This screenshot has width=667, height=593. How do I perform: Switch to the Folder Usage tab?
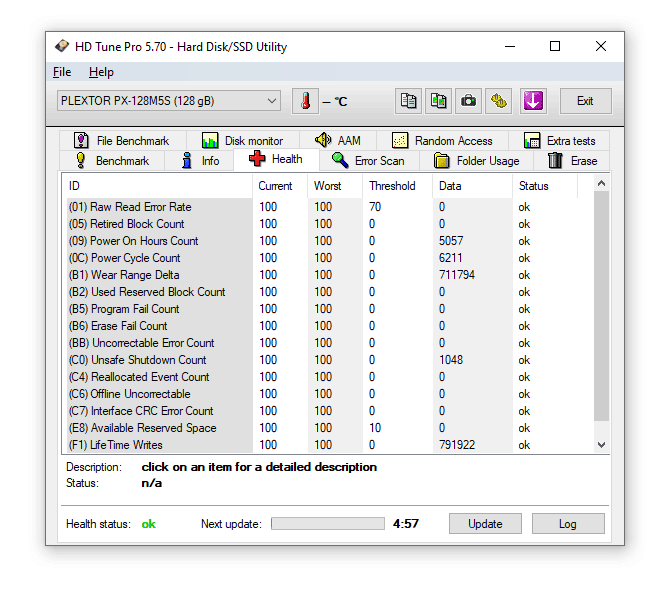[x=476, y=161]
